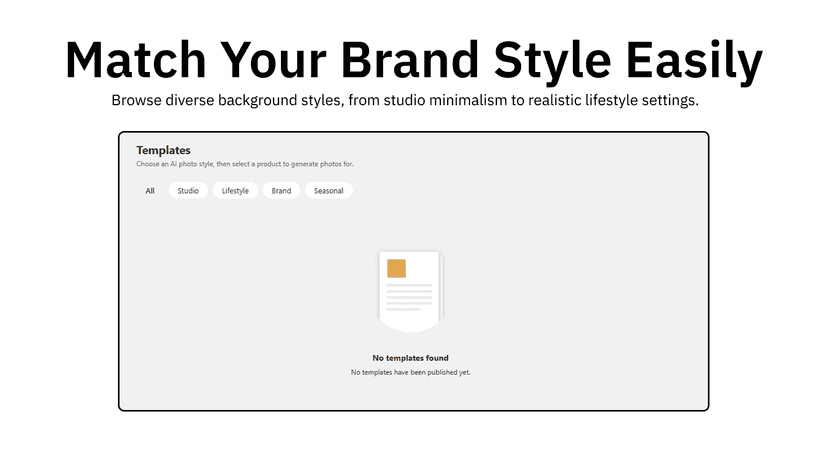
Task: Click the Templates panel heading
Action: pos(163,150)
